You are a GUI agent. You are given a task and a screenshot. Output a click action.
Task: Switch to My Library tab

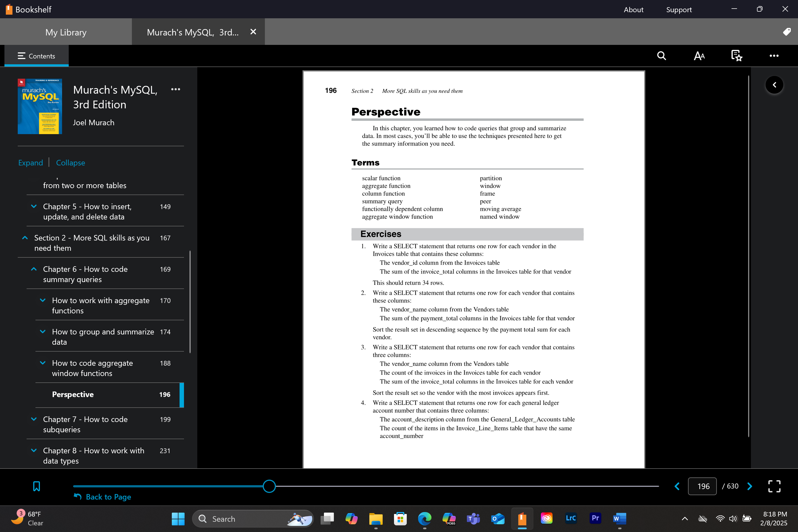click(66, 32)
